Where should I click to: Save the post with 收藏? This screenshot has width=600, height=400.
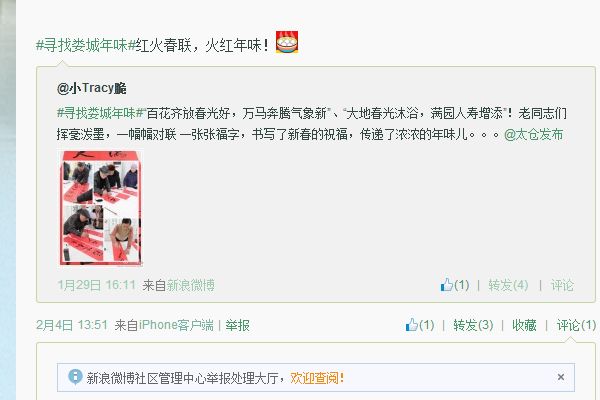[x=524, y=325]
